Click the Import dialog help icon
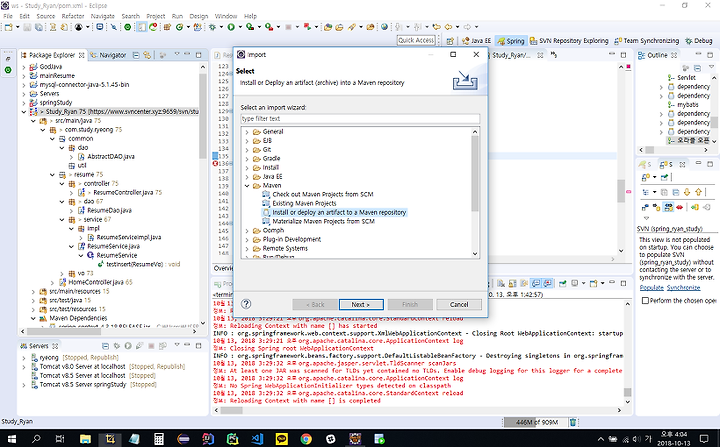The height and width of the screenshot is (447, 720). 246,304
